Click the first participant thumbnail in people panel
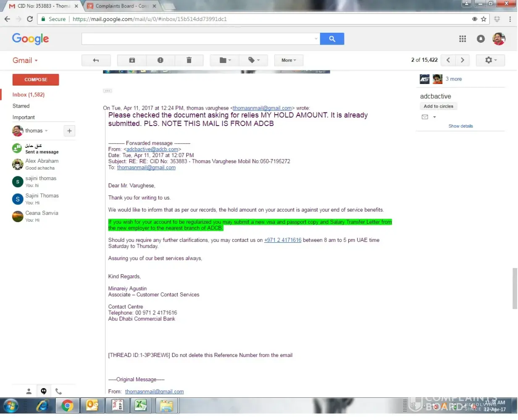Viewport: 518px width, 420px height. click(425, 79)
